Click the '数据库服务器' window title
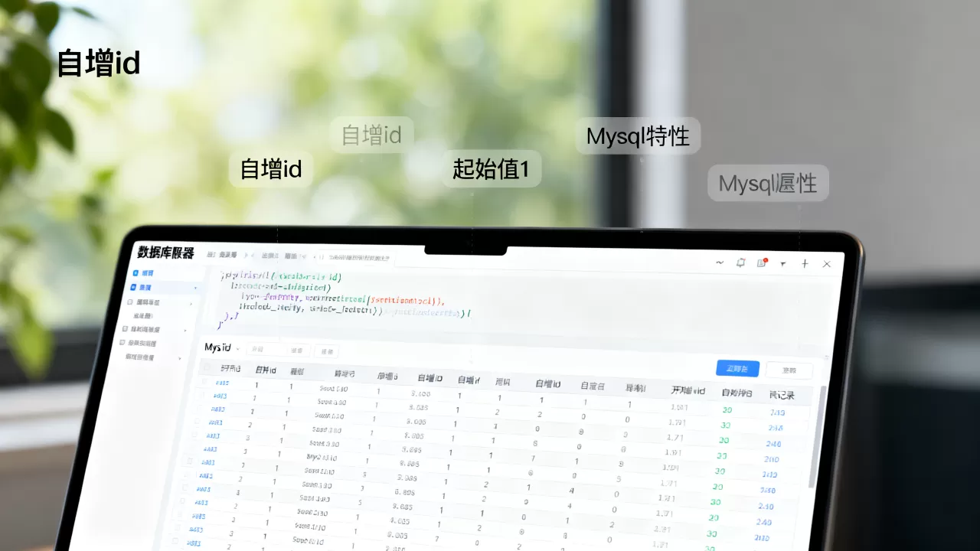 pos(166,253)
